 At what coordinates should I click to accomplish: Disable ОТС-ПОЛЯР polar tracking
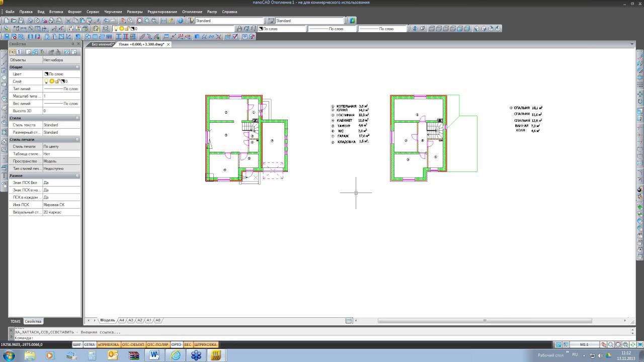[158, 344]
